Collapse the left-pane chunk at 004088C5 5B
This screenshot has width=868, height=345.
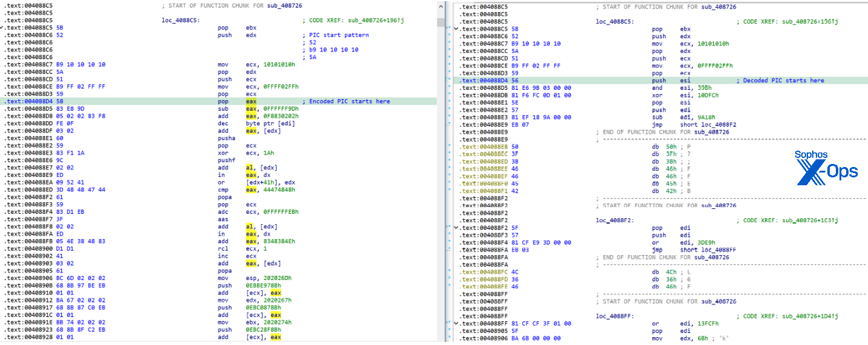click(x=2, y=29)
